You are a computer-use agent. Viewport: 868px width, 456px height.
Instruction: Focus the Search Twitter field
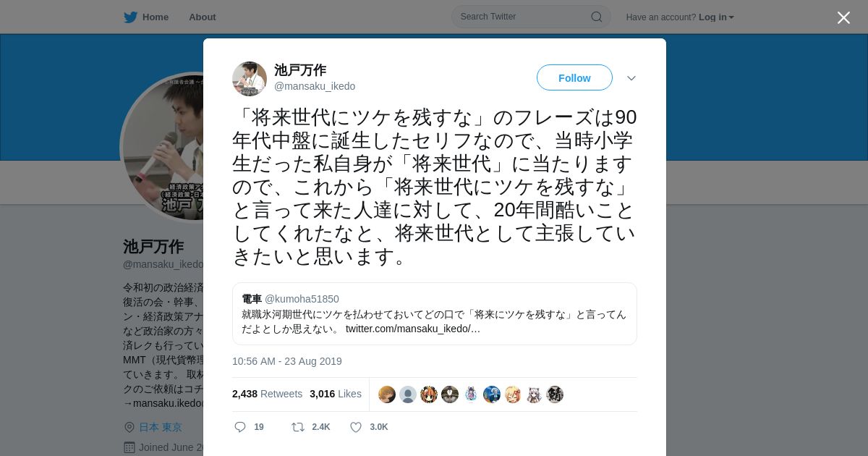pos(531,17)
